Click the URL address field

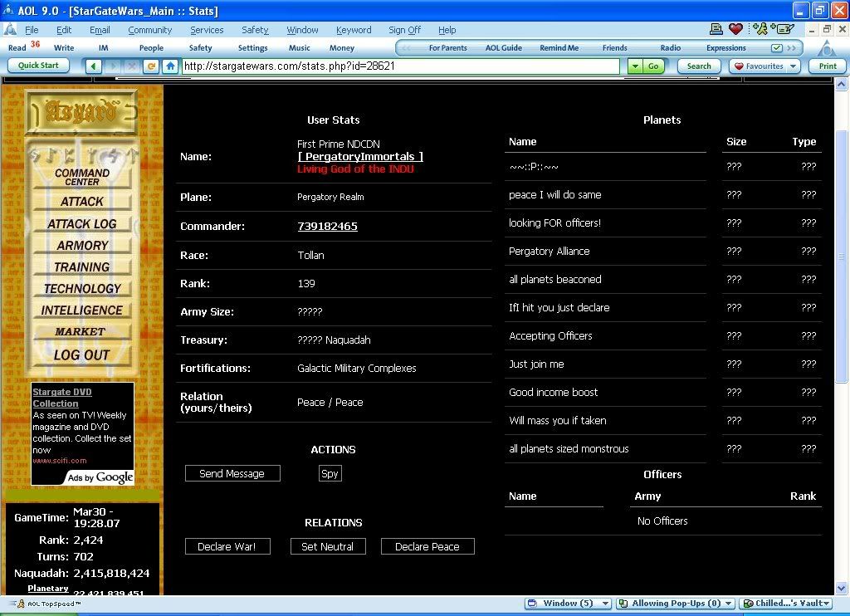(398, 66)
